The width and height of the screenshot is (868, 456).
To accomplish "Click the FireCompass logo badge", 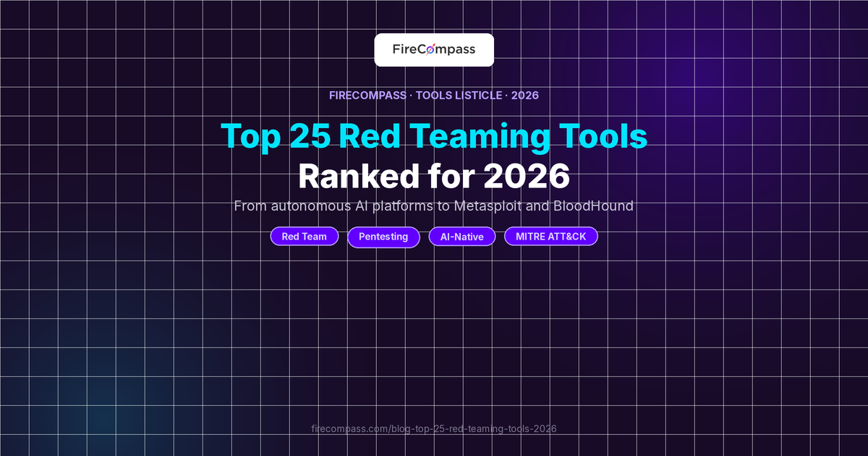I will coord(434,50).
